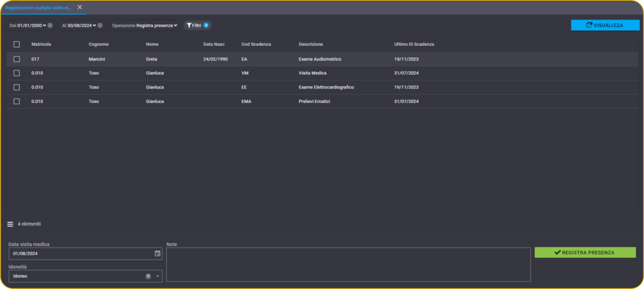Click the Prelievi Ematici description
The height and width of the screenshot is (289, 644).
point(314,101)
